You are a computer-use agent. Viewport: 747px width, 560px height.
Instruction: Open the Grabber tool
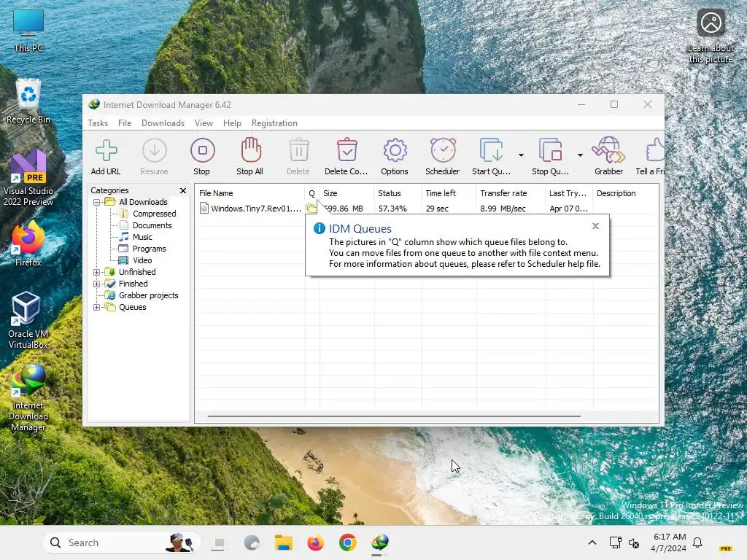(x=608, y=149)
